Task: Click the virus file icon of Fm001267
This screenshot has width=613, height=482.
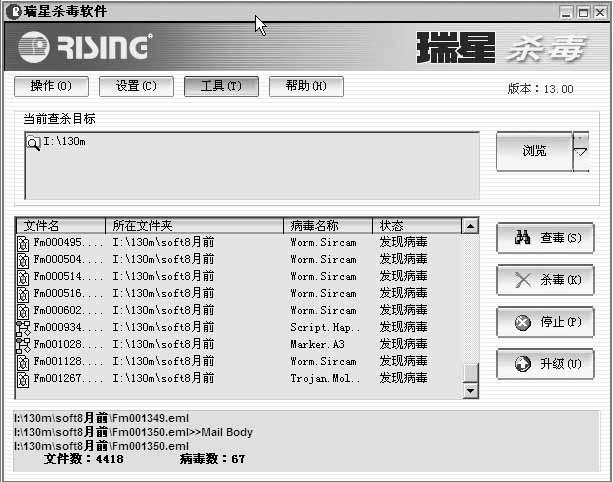Action: pos(23,380)
